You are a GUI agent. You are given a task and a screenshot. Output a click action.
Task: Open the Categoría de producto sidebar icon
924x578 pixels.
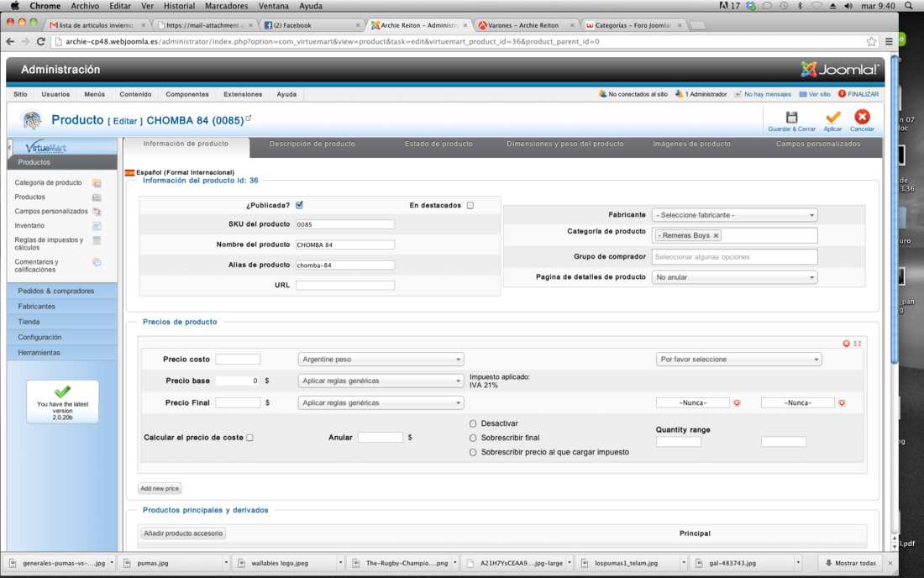tap(97, 183)
